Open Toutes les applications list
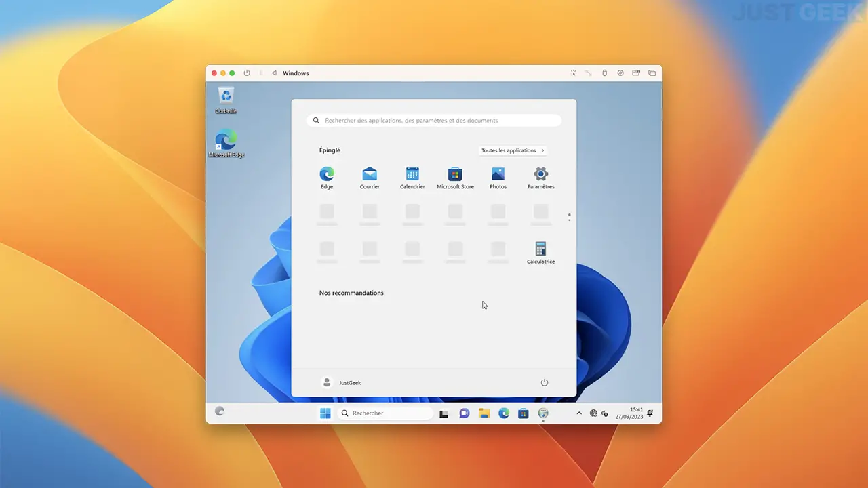868x488 pixels. click(513, 150)
